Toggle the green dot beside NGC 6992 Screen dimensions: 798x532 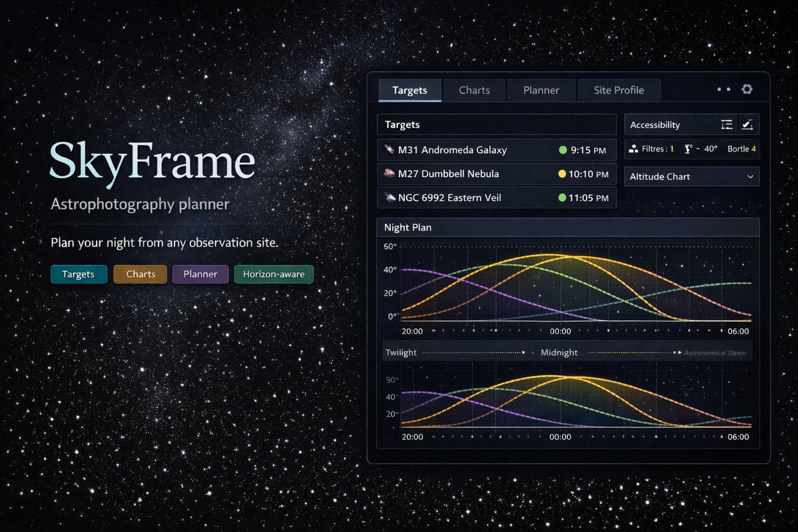[x=562, y=198]
